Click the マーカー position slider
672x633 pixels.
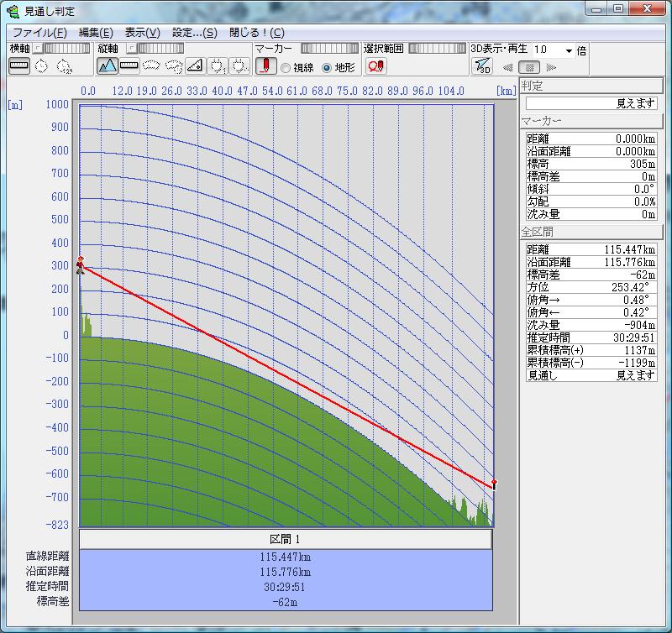point(329,48)
